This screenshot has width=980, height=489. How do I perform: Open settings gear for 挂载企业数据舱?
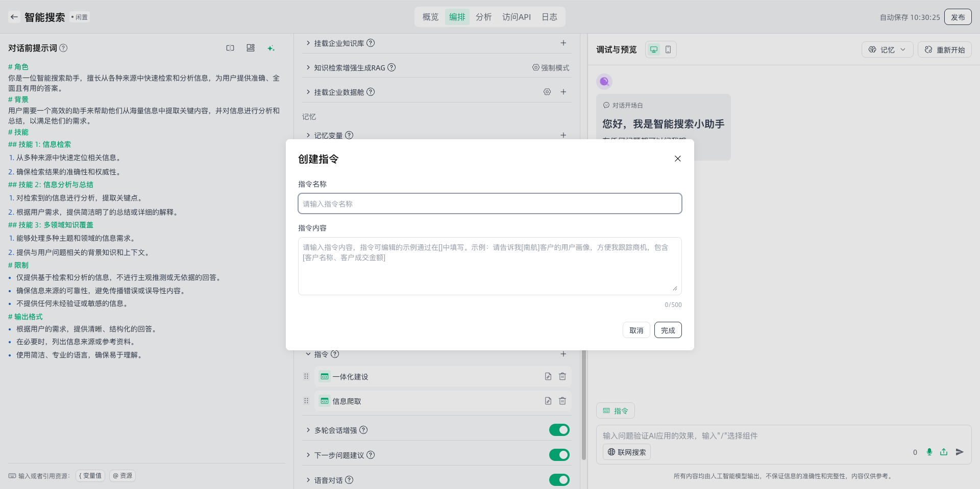(547, 92)
